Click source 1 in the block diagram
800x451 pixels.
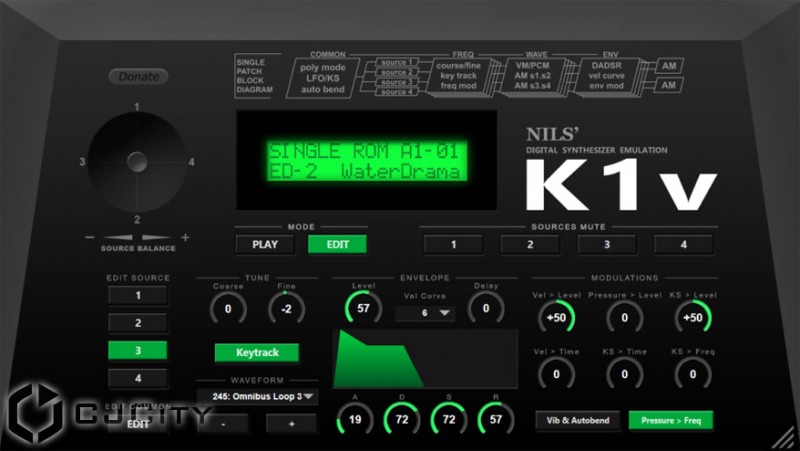(x=397, y=62)
